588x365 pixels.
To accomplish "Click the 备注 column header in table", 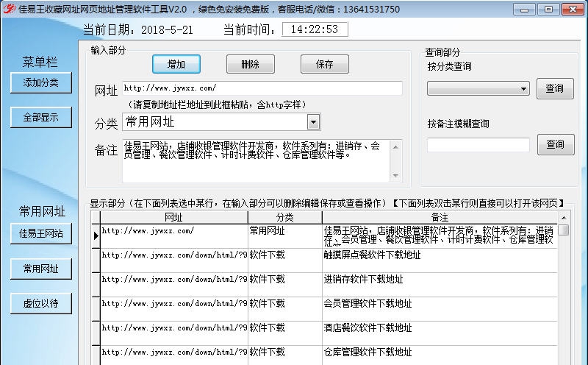I will [x=440, y=217].
